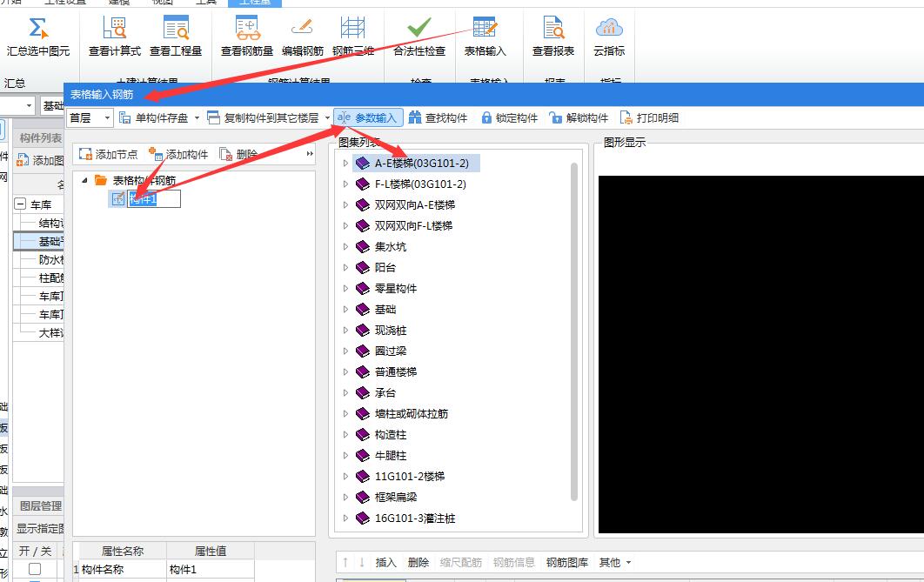Select 现浇桩 in atlas list
Image resolution: width=924 pixels, height=582 pixels.
(391, 331)
